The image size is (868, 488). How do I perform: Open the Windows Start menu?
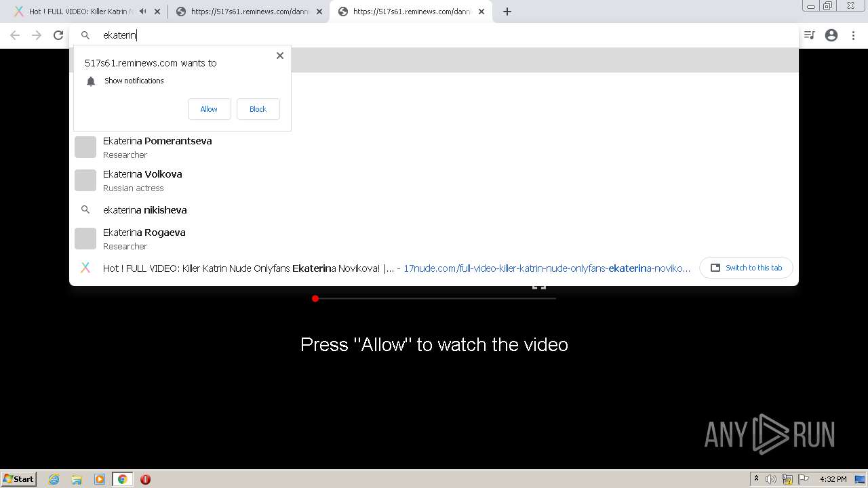19,479
